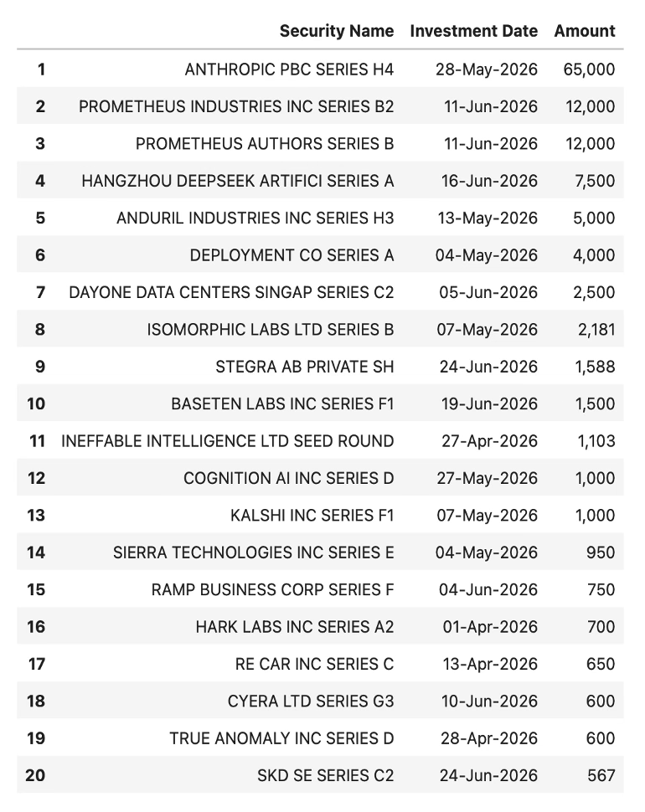Select STEGRA AB PRIVATE SH cell
This screenshot has width=645, height=812.
tap(305, 367)
